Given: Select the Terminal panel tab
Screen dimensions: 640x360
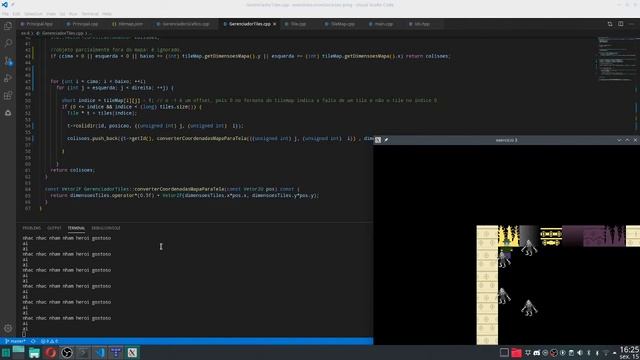Looking at the screenshot, I should (76, 228).
